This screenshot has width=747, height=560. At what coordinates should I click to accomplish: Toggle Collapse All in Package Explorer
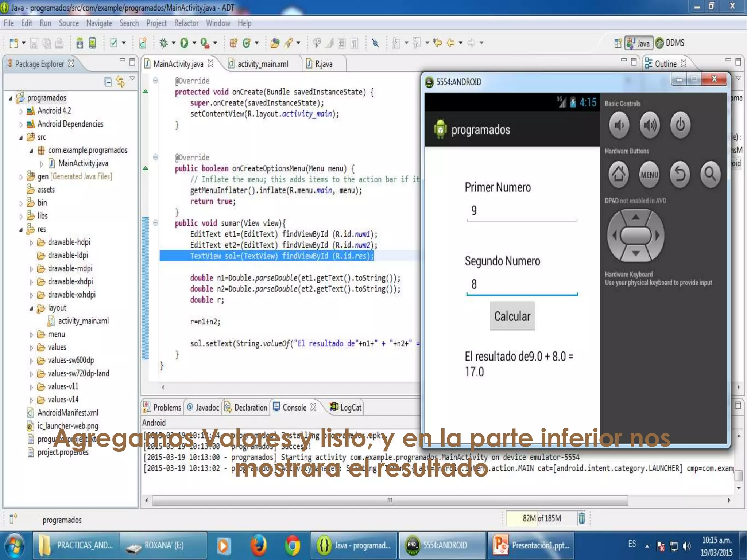click(x=108, y=82)
